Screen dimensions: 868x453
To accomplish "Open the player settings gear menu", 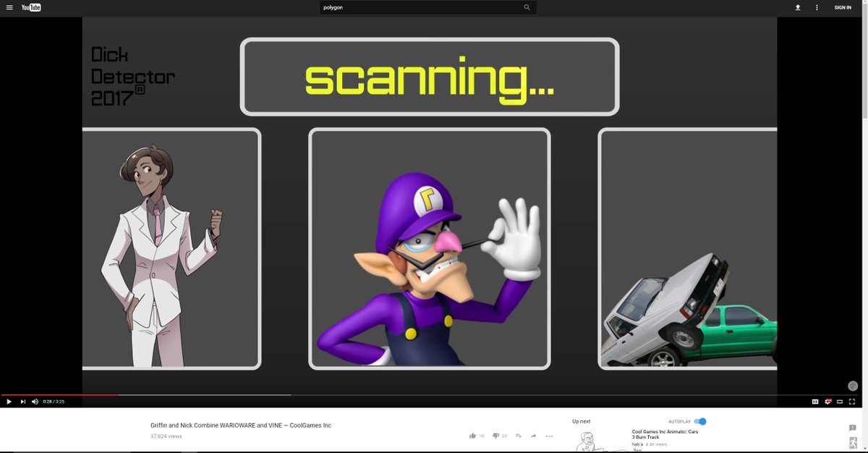I will coord(827,402).
